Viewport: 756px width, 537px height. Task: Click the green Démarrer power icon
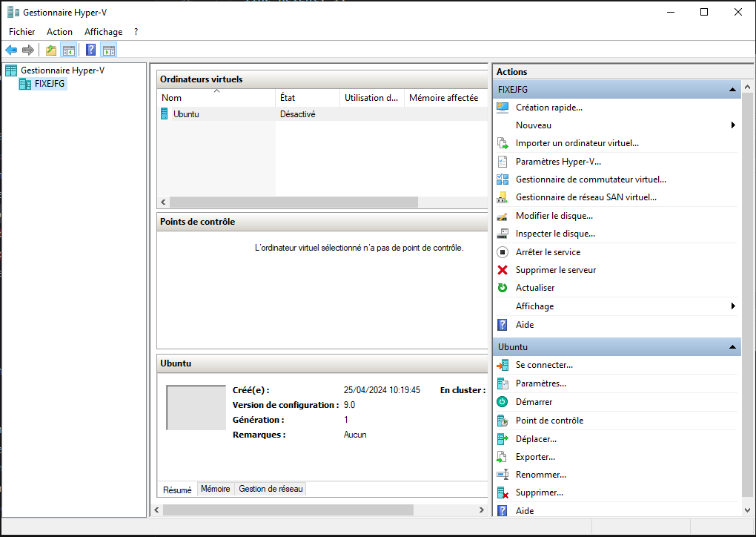tap(503, 402)
